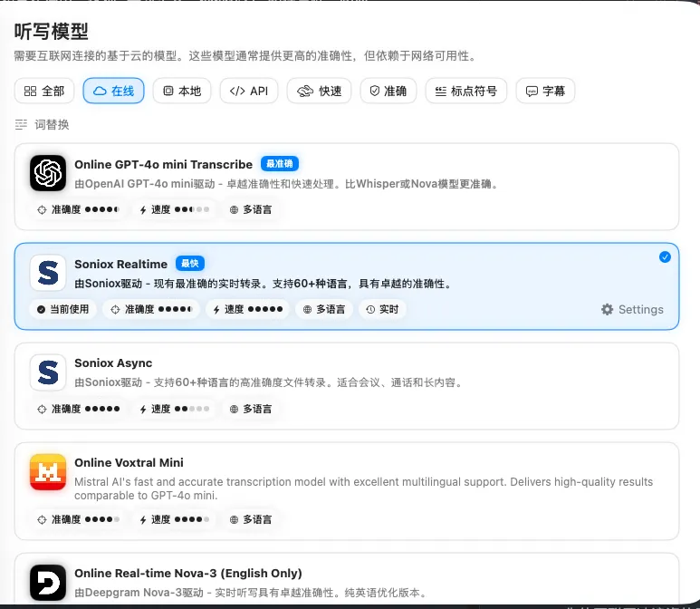Select Online GPT-4o mini Transcribe title
Image resolution: width=700 pixels, height=609 pixels.
[163, 164]
